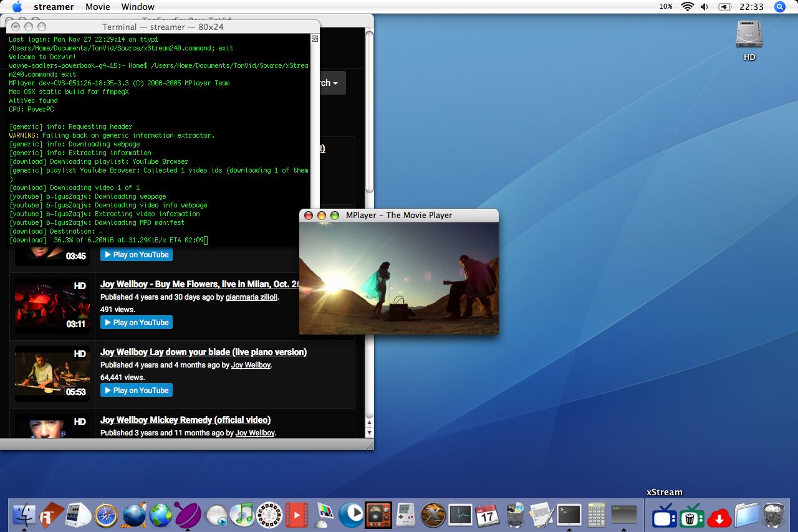Open 'Lay down your blade (live piano version)' link
The width and height of the screenshot is (798, 532).
point(203,352)
